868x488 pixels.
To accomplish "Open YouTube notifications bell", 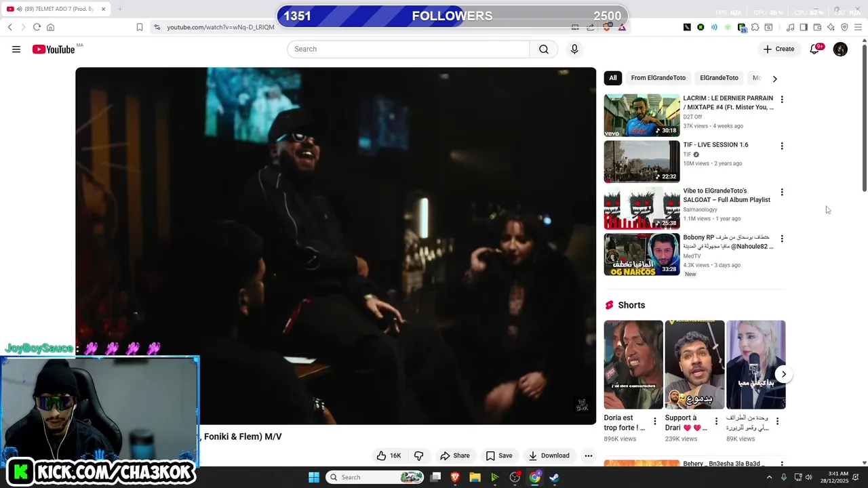I will point(815,49).
